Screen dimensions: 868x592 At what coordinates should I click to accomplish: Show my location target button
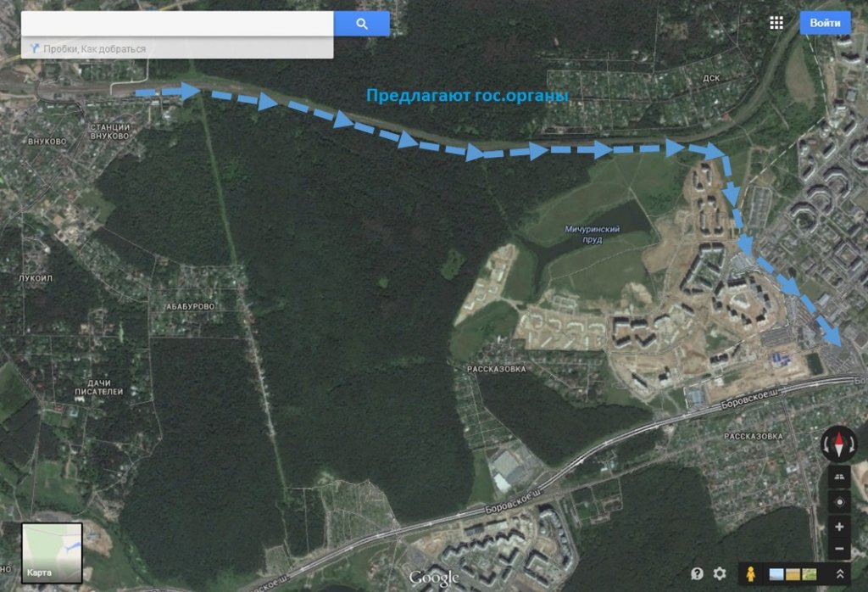click(x=839, y=502)
